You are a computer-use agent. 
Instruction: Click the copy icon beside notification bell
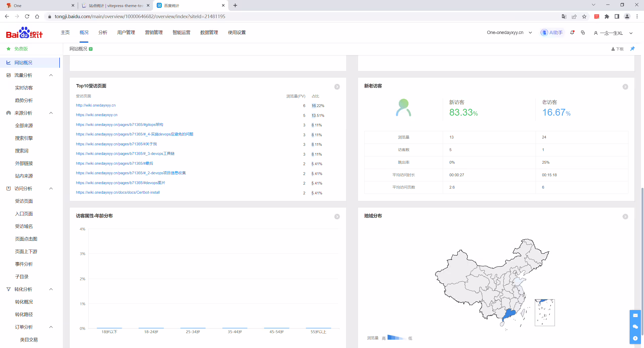click(583, 32)
